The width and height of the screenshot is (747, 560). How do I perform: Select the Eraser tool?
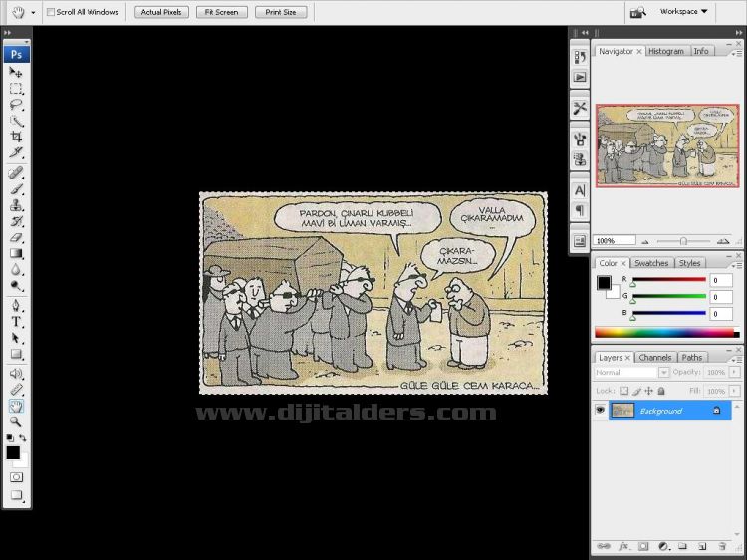pyautogui.click(x=16, y=237)
